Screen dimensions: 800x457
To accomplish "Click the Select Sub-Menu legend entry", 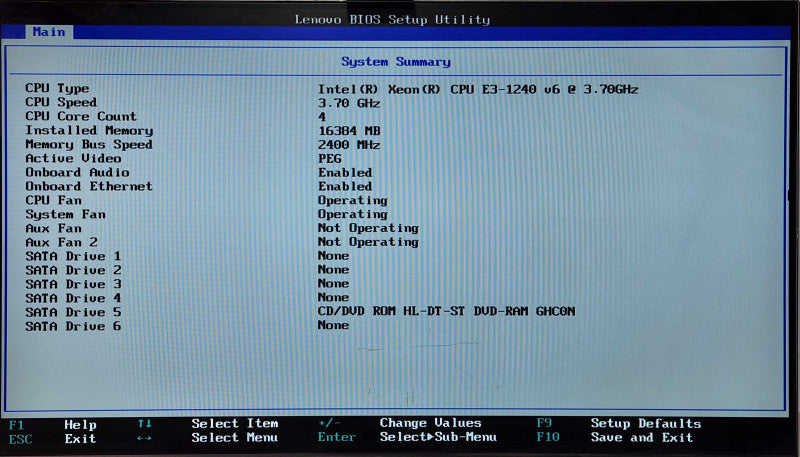I will click(x=438, y=437).
